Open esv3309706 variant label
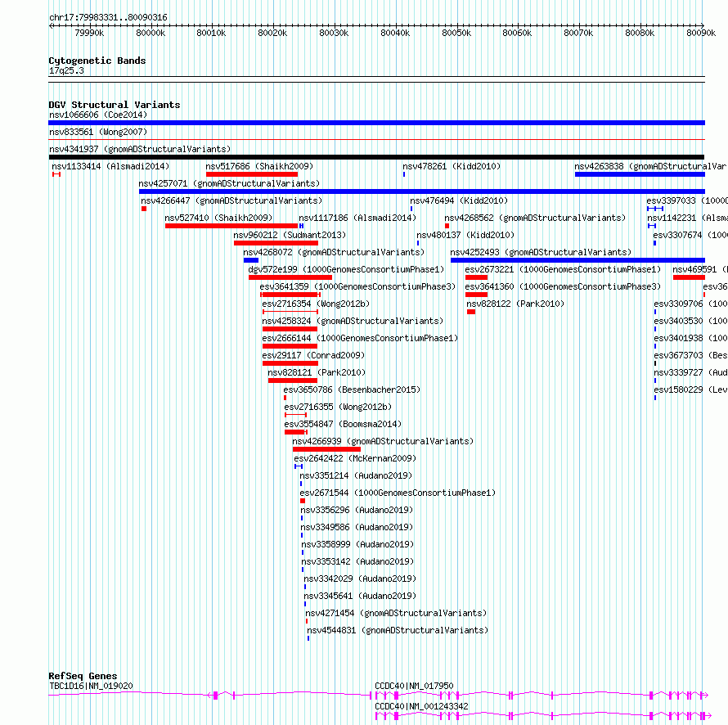This screenshot has height=725, width=728. (x=691, y=304)
